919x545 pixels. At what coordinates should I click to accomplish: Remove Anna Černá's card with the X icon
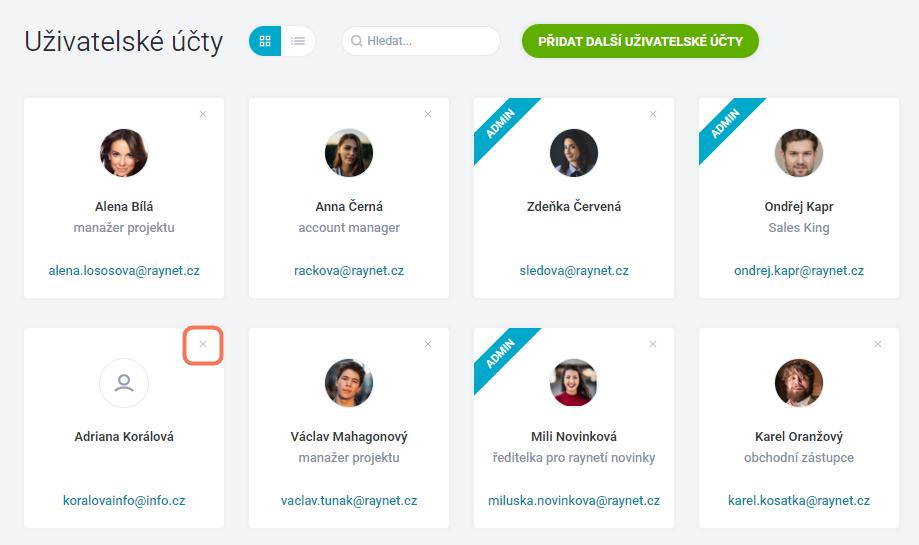(x=428, y=114)
